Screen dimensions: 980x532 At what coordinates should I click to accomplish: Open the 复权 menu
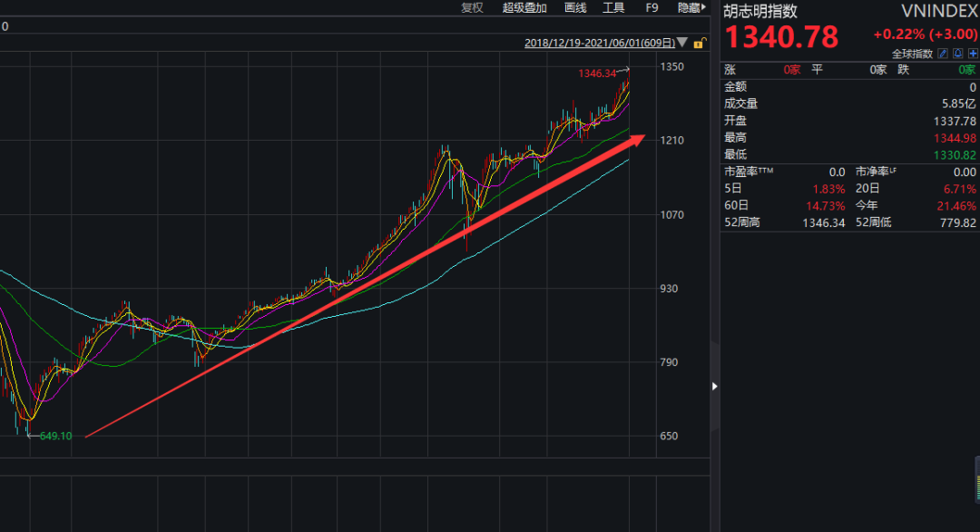click(x=472, y=7)
